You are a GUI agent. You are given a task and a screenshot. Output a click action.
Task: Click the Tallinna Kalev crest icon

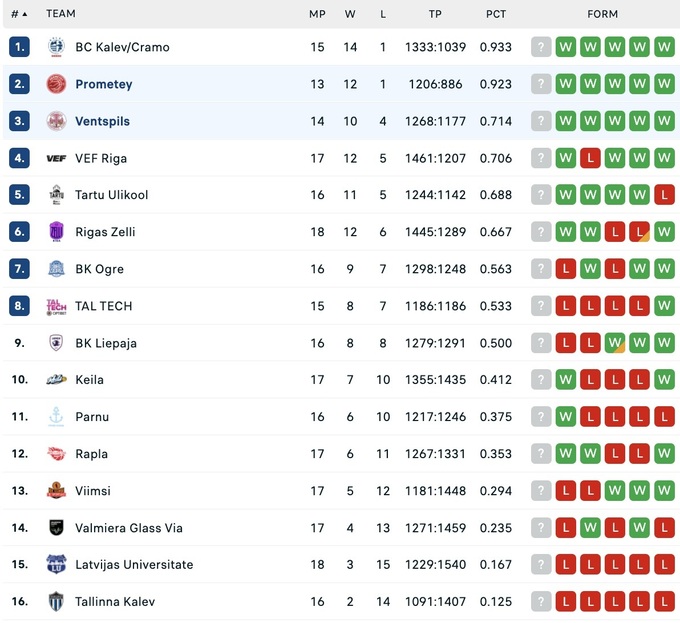tap(56, 602)
